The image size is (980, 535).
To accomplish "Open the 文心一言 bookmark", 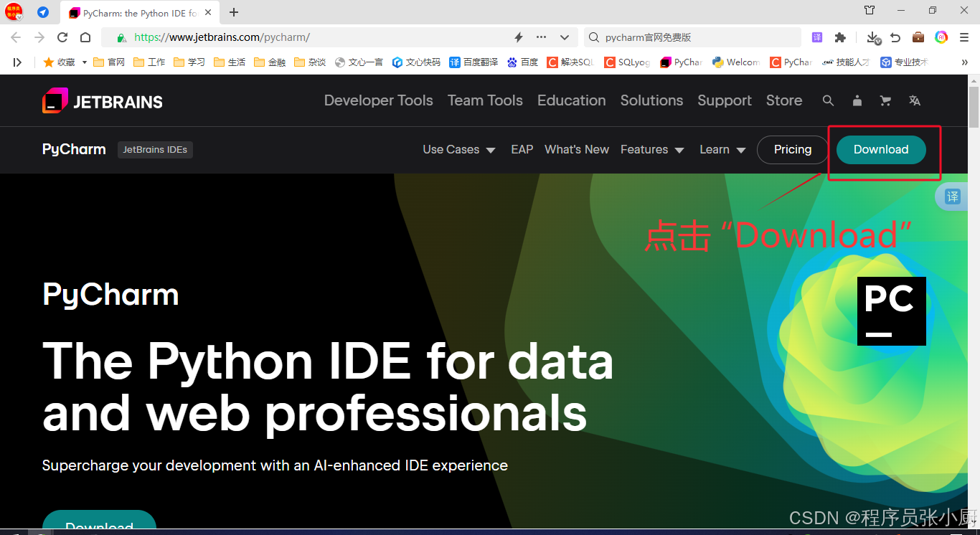I will (x=359, y=62).
